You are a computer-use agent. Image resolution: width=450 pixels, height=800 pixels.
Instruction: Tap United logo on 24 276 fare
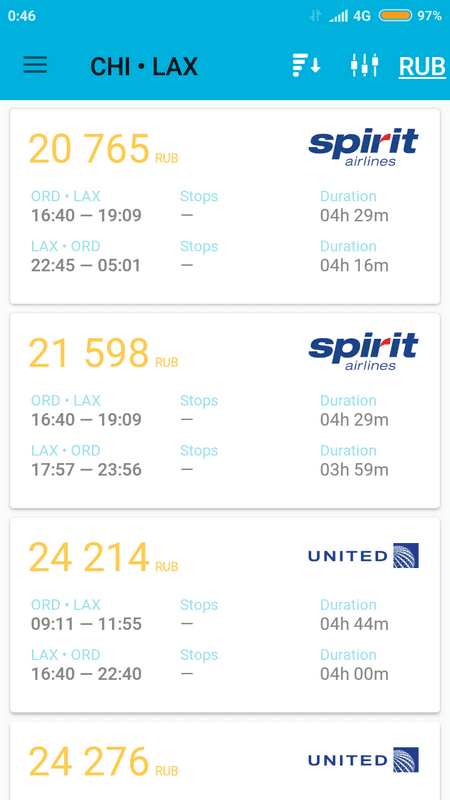pos(363,760)
